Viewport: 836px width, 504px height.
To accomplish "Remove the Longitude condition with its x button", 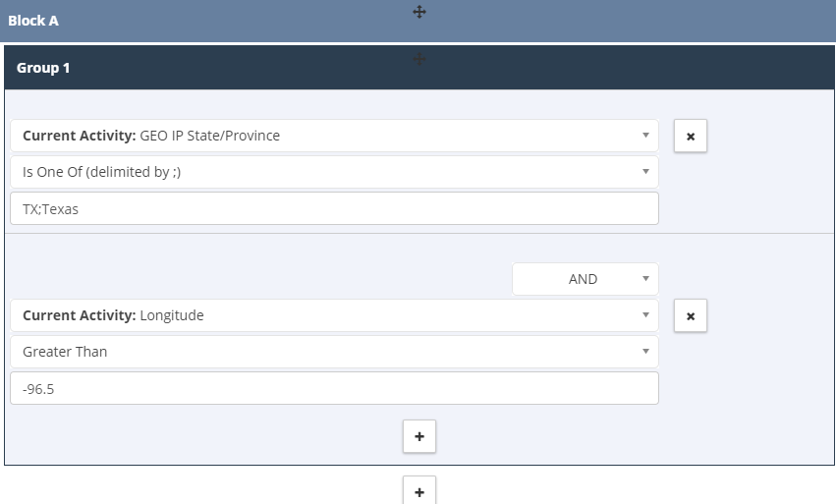I will (691, 315).
